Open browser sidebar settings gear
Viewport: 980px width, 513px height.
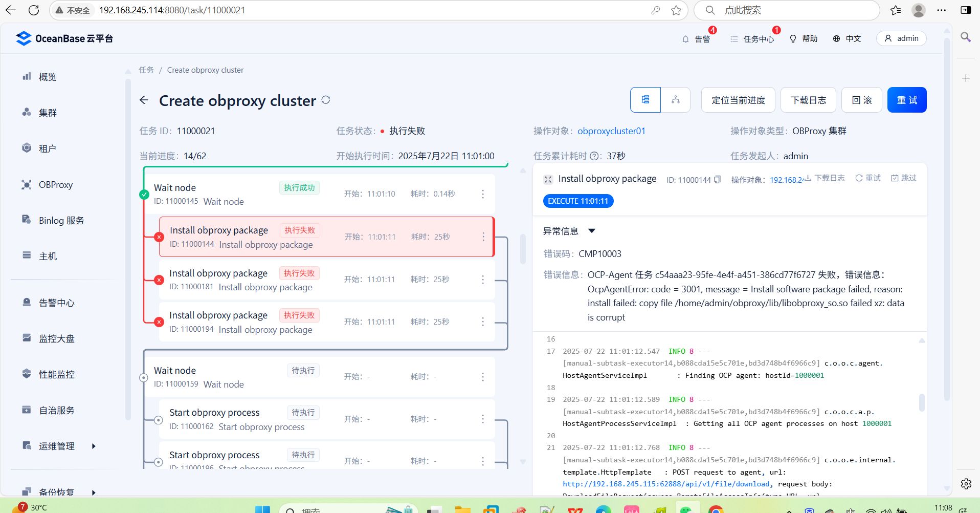click(966, 484)
